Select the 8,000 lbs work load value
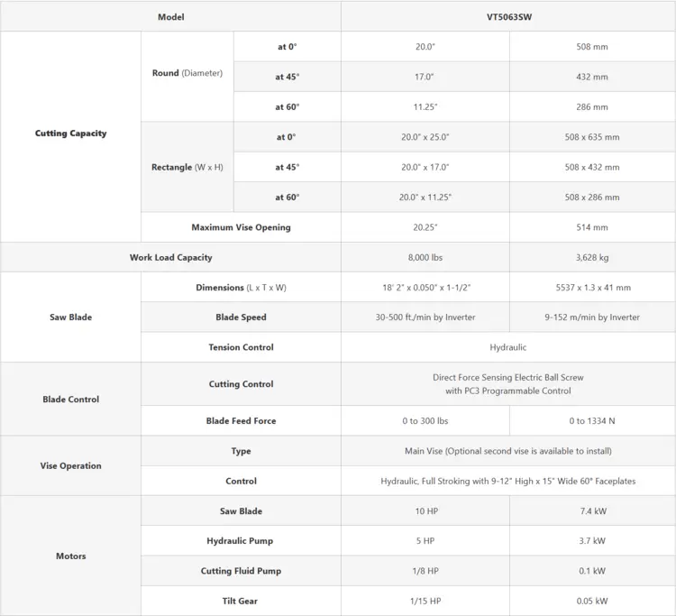The width and height of the screenshot is (676, 616). click(x=425, y=258)
